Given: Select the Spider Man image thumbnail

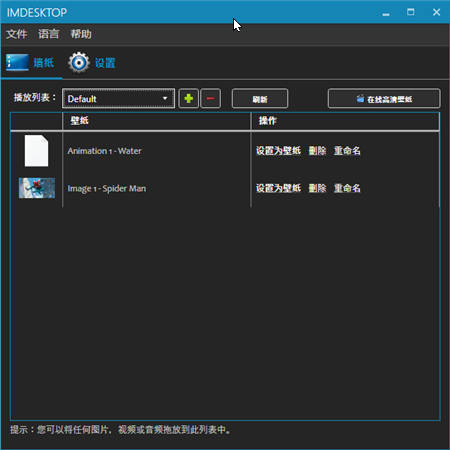Looking at the screenshot, I should tap(37, 188).
